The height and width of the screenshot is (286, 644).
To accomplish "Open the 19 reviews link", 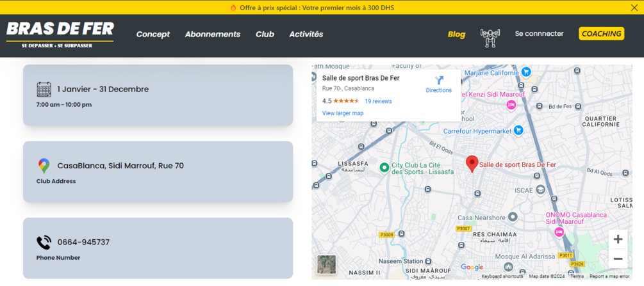I will point(378,101).
